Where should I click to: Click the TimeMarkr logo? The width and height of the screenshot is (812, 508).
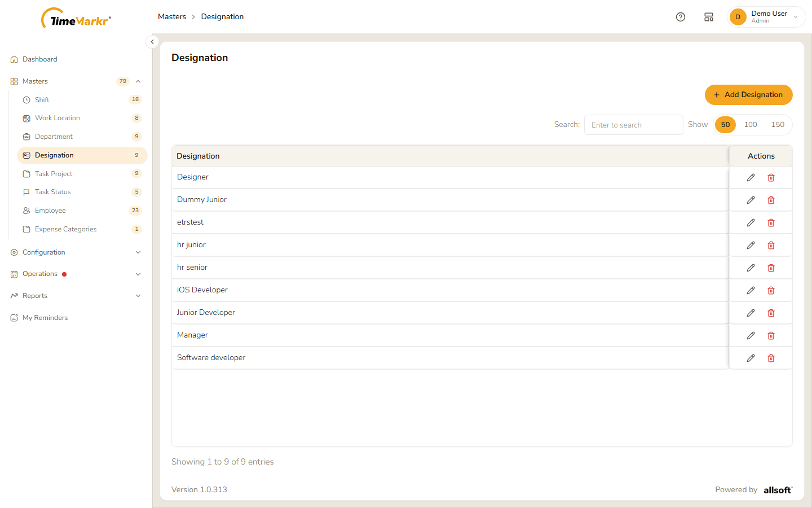coord(77,19)
